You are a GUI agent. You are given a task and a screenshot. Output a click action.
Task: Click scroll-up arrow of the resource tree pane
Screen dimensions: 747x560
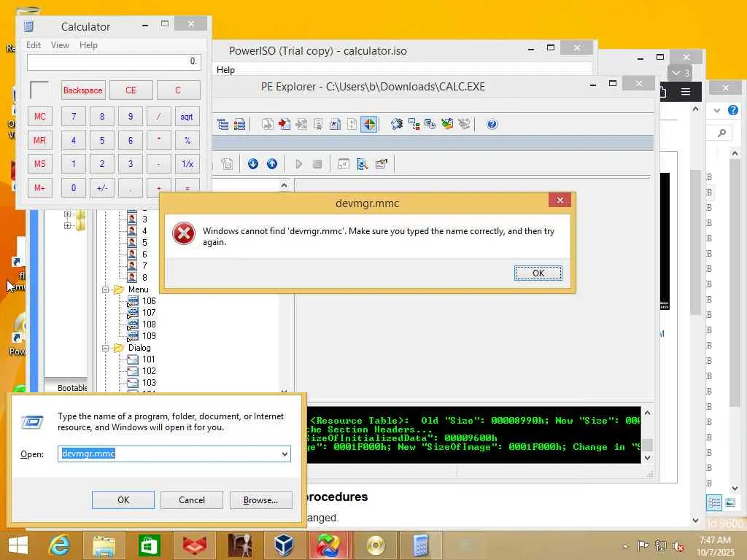284,185
